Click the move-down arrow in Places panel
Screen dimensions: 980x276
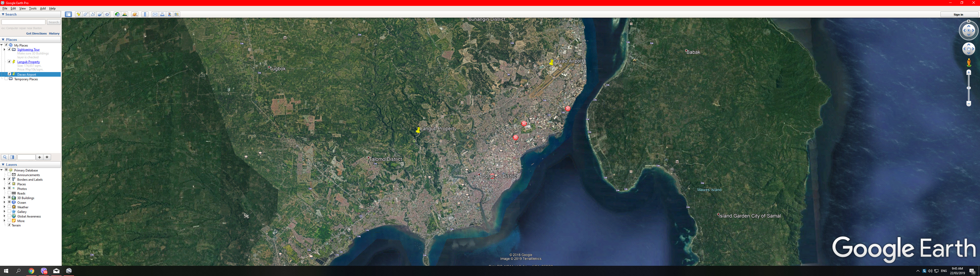pyautogui.click(x=47, y=157)
